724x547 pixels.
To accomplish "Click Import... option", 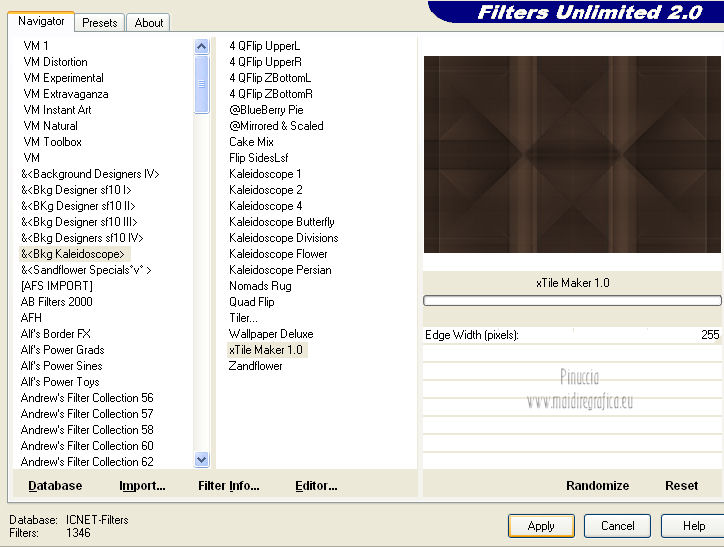I will pos(142,486).
